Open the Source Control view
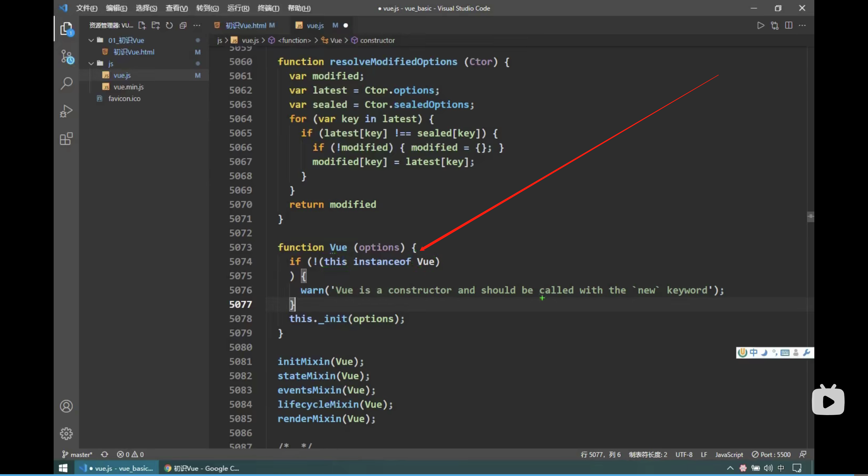This screenshot has width=868, height=476. (x=66, y=57)
